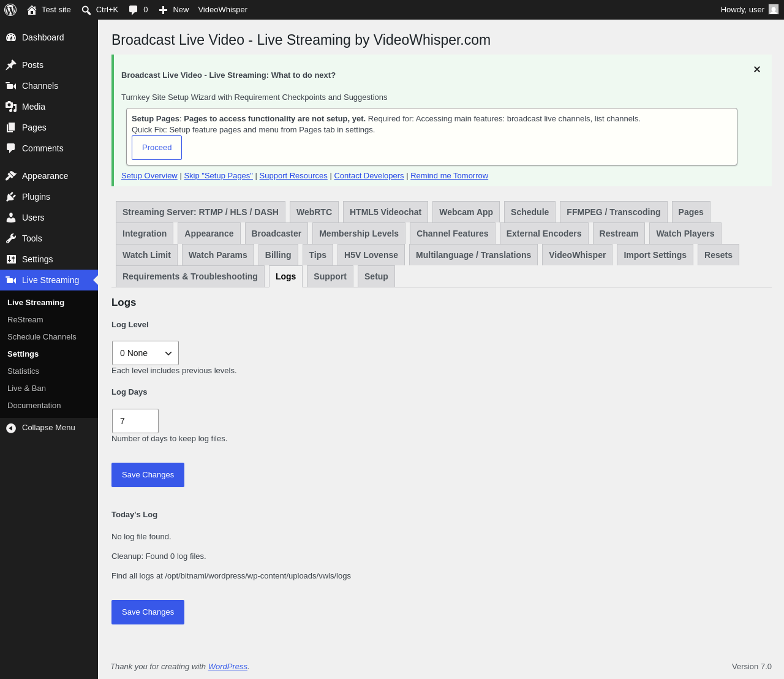Viewport: 784px width, 679px height.
Task: Select the Watch Limit tab
Action: click(x=146, y=255)
